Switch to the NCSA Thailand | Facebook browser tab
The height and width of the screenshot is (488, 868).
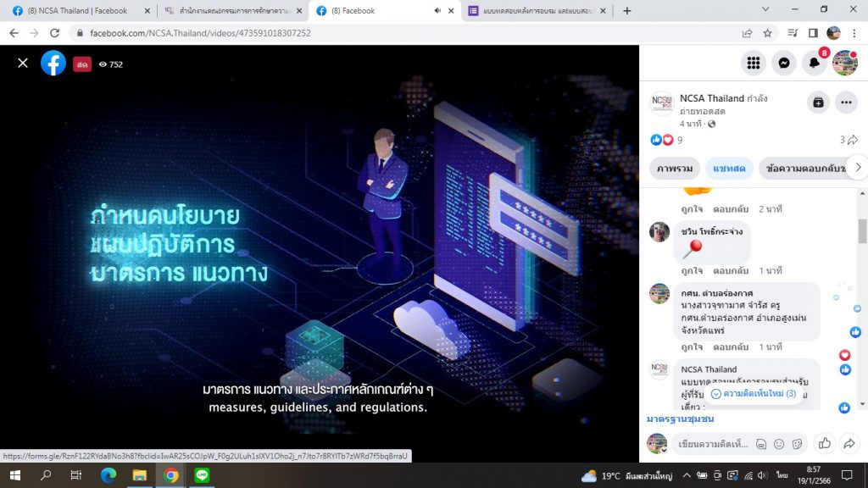[76, 11]
